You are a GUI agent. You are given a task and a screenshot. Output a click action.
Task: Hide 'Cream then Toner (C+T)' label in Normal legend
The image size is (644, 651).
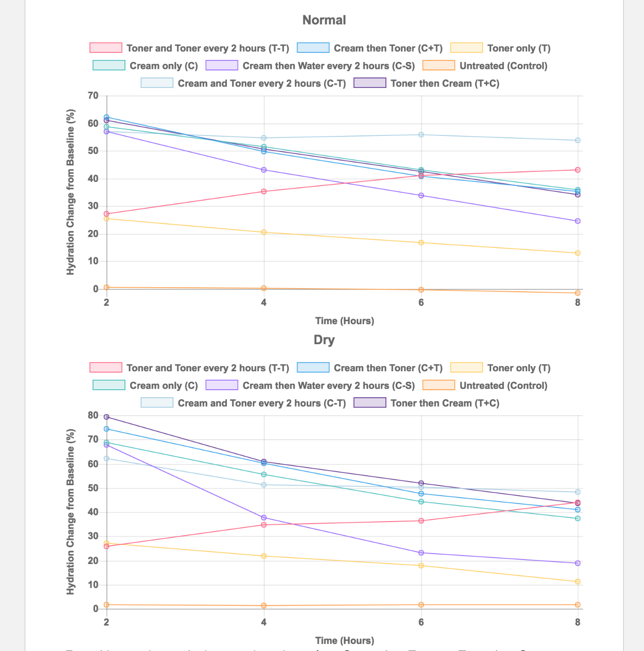(x=388, y=48)
